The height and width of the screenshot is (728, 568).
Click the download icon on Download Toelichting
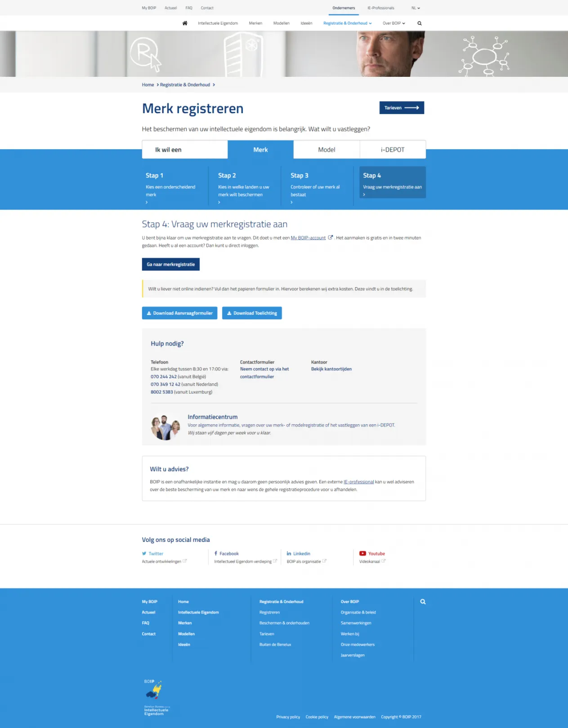pyautogui.click(x=229, y=313)
